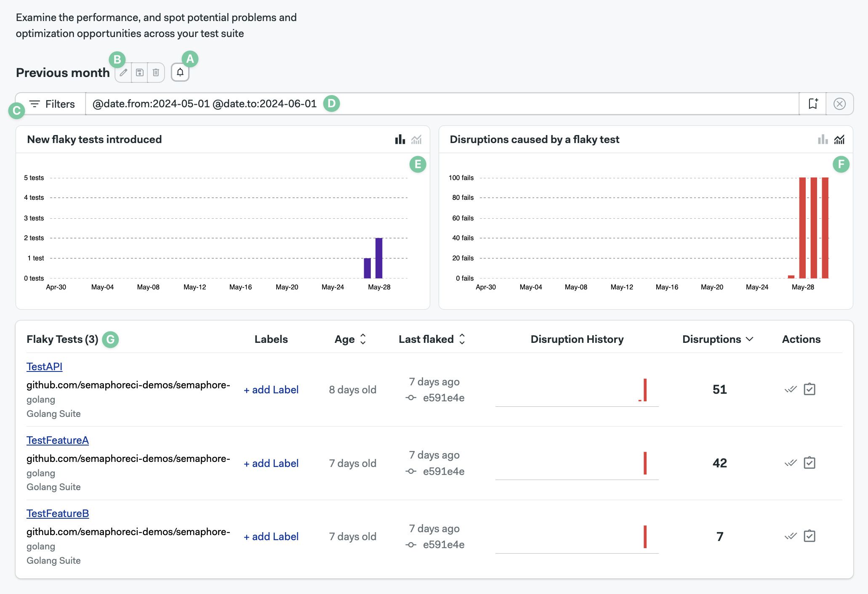Clear the filter query with X icon

click(x=839, y=103)
